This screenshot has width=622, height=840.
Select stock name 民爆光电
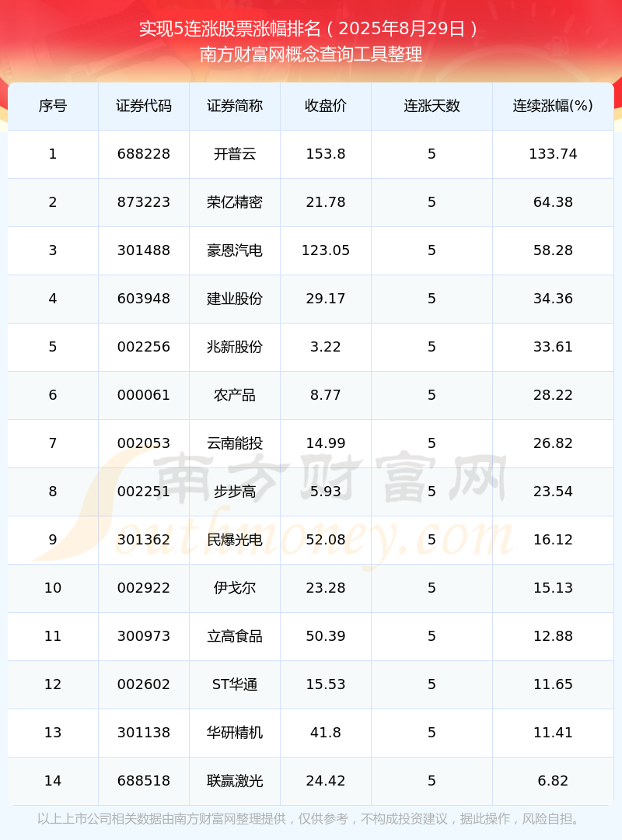(235, 540)
